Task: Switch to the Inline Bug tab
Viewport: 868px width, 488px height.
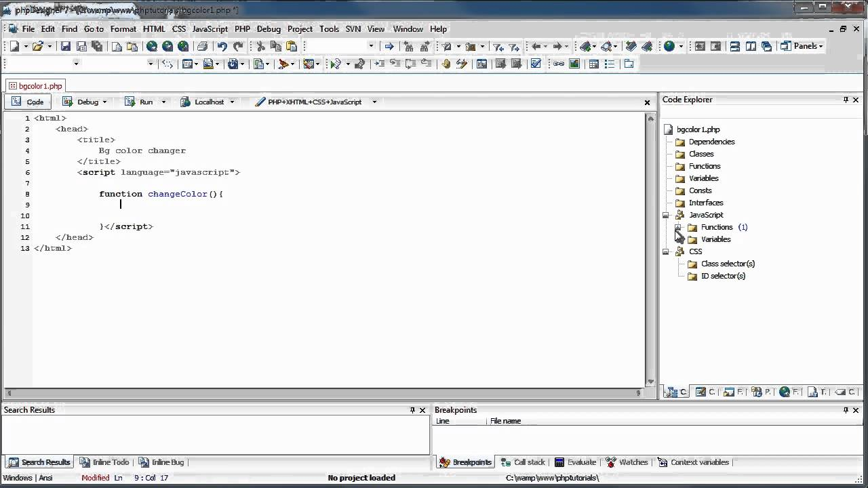Action: (x=161, y=462)
